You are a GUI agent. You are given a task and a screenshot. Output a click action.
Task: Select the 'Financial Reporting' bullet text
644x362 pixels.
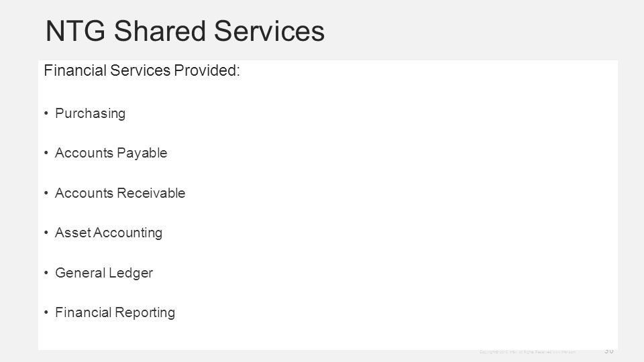(x=115, y=313)
